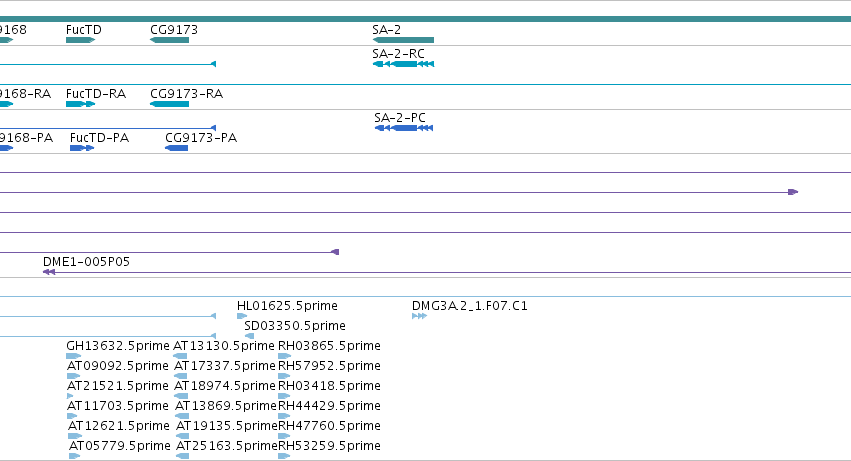This screenshot has width=851, height=461.
Task: Open AT13869.5prime EST
Action: click(226, 406)
